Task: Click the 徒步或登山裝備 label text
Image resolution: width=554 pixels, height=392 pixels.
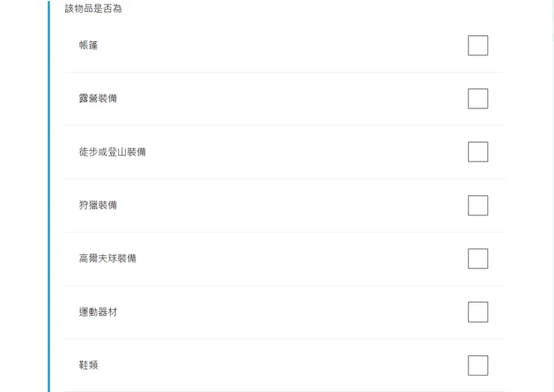Action: point(112,152)
